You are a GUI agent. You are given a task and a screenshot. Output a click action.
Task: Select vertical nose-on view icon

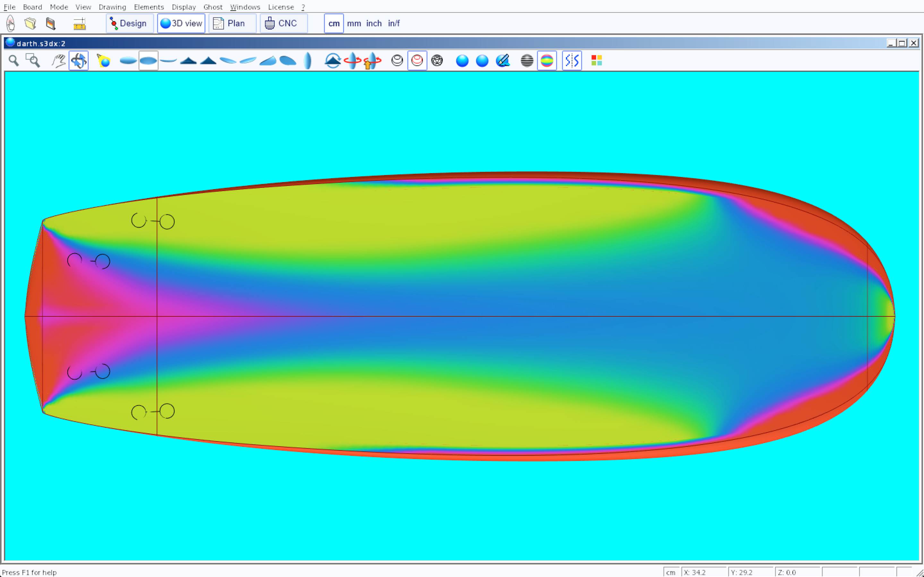coord(307,61)
